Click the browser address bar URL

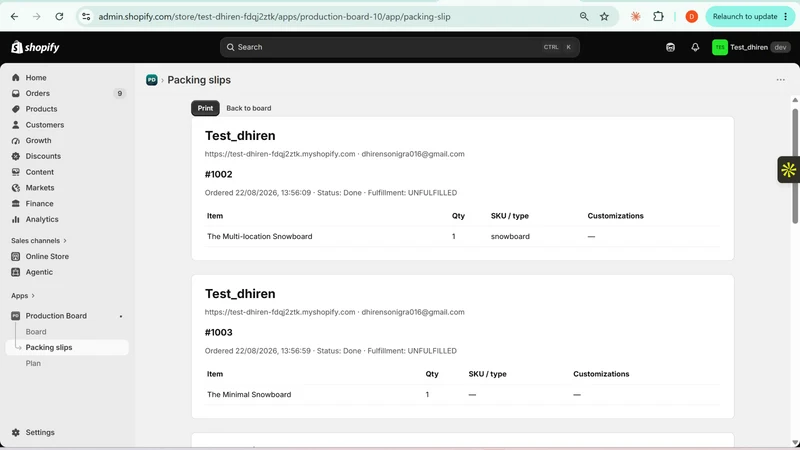[x=274, y=16]
